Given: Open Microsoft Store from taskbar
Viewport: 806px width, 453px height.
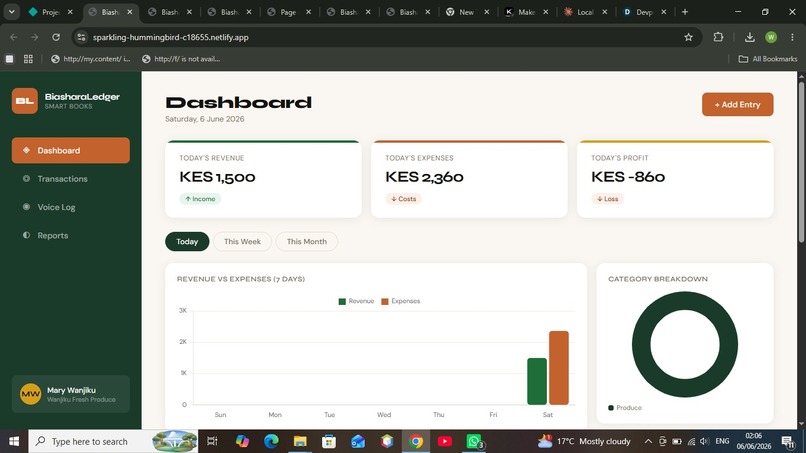Looking at the screenshot, I should pyautogui.click(x=329, y=441).
